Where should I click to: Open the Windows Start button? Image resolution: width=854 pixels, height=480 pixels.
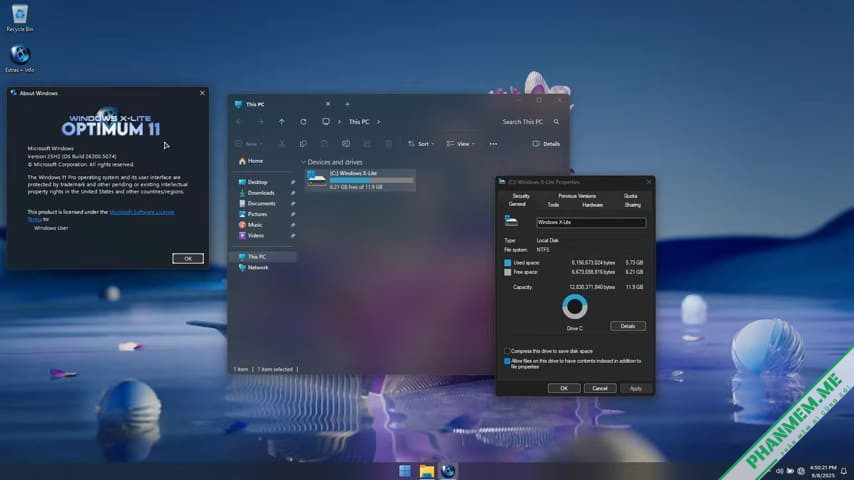click(x=405, y=471)
